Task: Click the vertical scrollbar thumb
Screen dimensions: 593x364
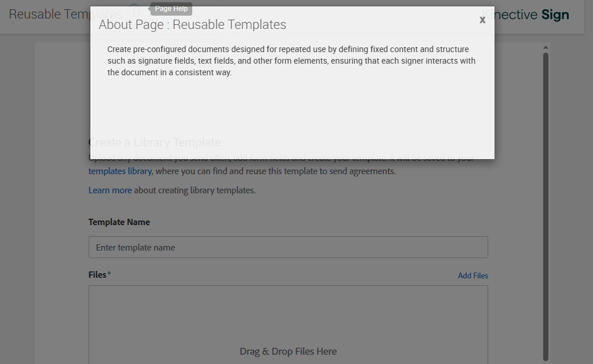Action: pos(546,203)
